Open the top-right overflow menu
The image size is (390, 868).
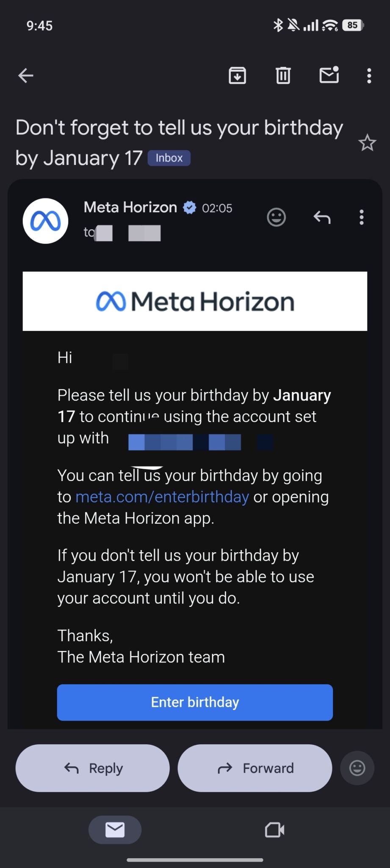point(369,76)
